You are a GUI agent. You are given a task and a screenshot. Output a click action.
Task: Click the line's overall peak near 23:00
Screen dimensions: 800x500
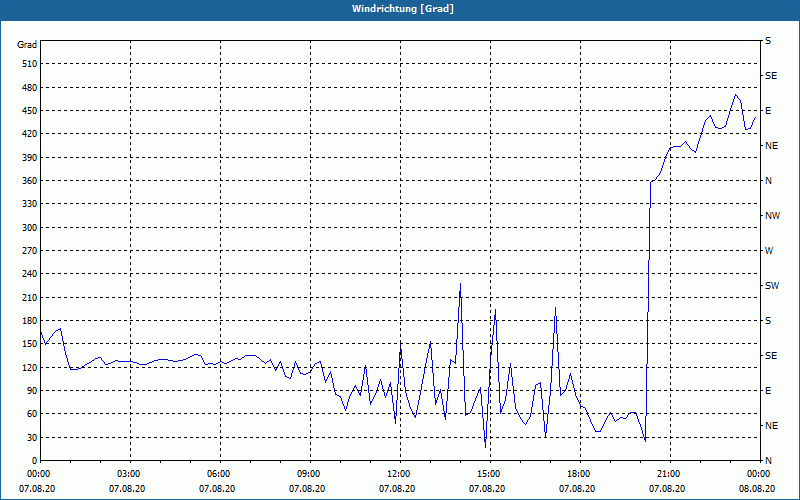click(x=735, y=95)
